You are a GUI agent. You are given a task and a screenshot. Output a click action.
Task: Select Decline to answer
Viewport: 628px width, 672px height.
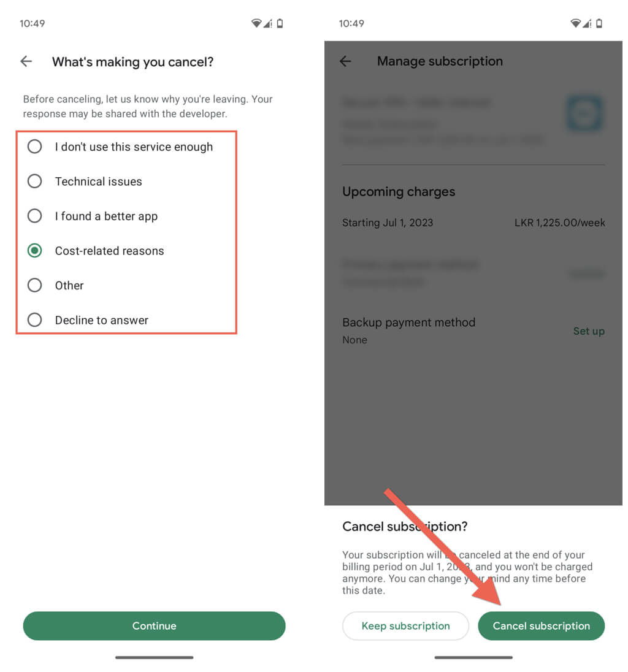tap(126, 320)
